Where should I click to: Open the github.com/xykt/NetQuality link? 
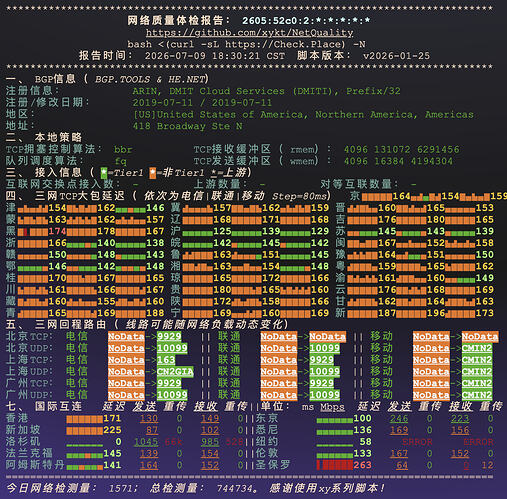(x=249, y=33)
